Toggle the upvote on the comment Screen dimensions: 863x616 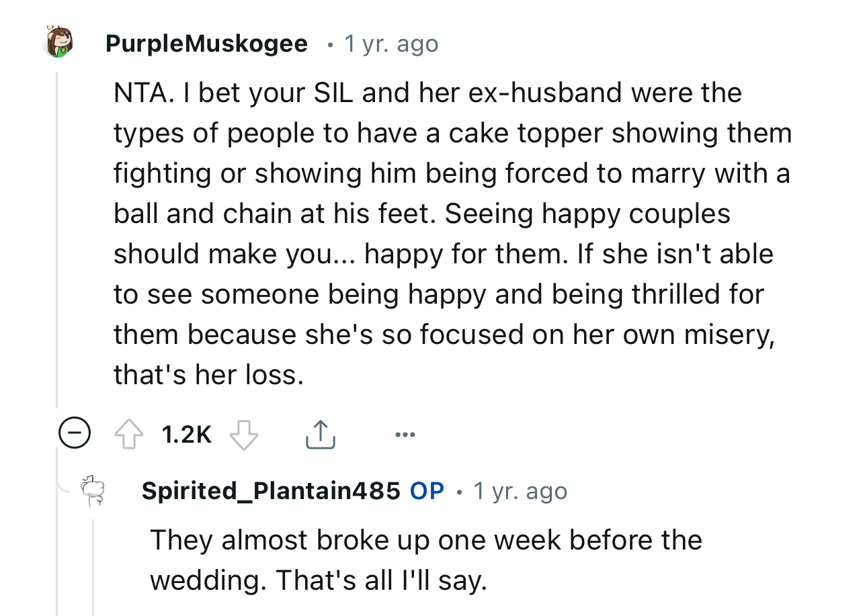[x=129, y=433]
